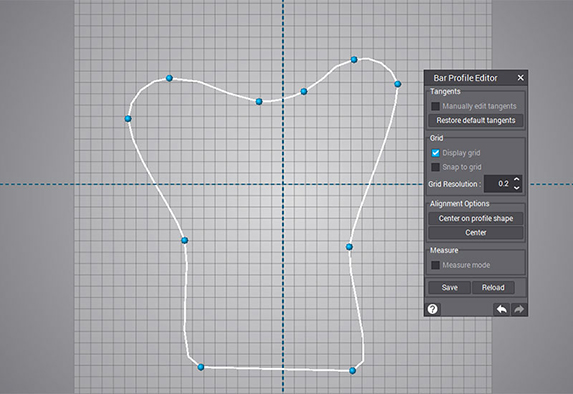The image size is (573, 394).
Task: Enable the Snap to grid checkbox
Action: pyautogui.click(x=435, y=167)
